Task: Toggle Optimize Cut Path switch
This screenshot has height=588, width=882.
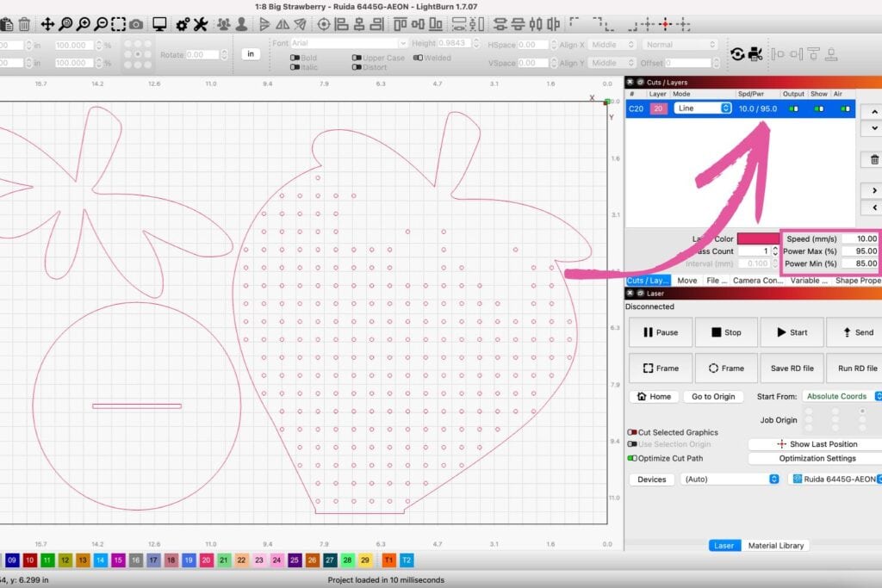Action: (632, 458)
